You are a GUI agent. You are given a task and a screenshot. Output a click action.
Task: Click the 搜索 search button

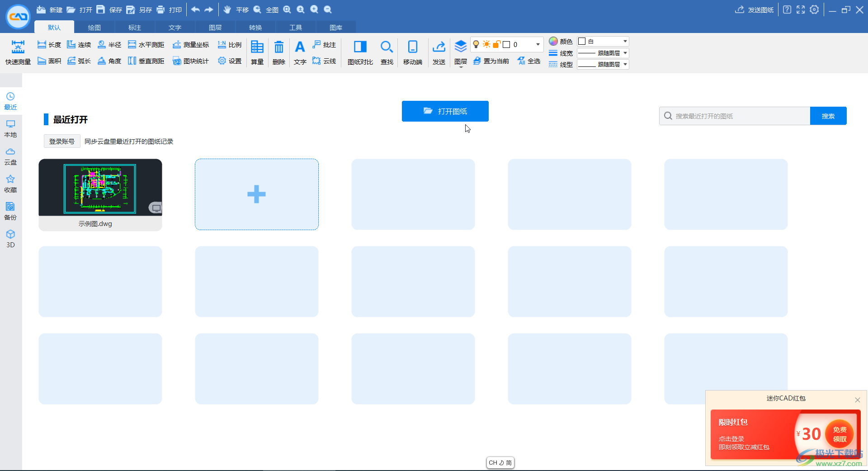coord(828,116)
